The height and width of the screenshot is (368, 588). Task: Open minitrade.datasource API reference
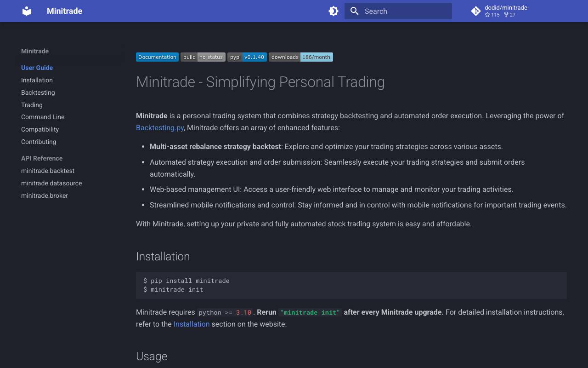[x=51, y=183]
